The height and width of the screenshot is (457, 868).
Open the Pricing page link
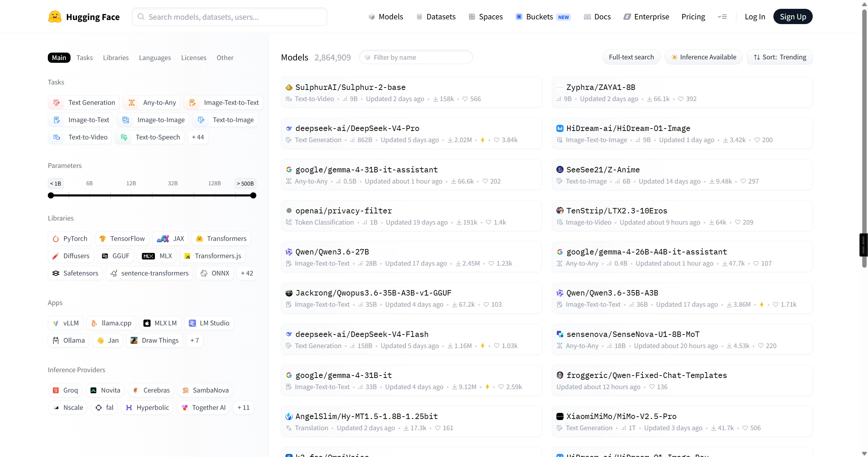[x=693, y=17]
